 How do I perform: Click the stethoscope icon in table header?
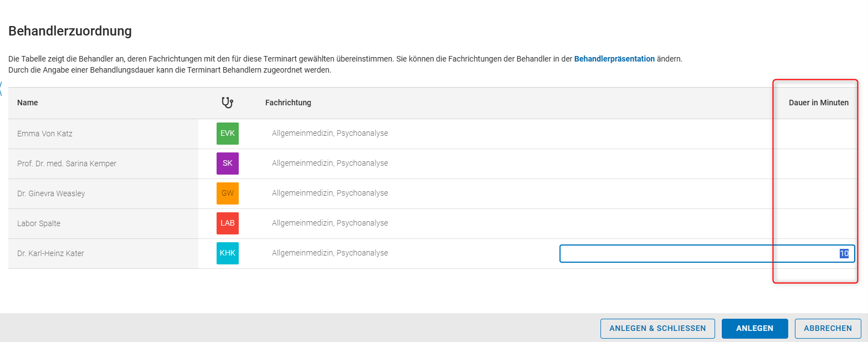(227, 103)
